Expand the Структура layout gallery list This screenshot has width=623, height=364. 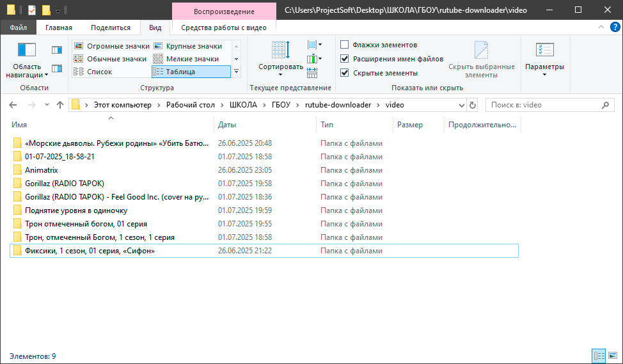tap(236, 72)
